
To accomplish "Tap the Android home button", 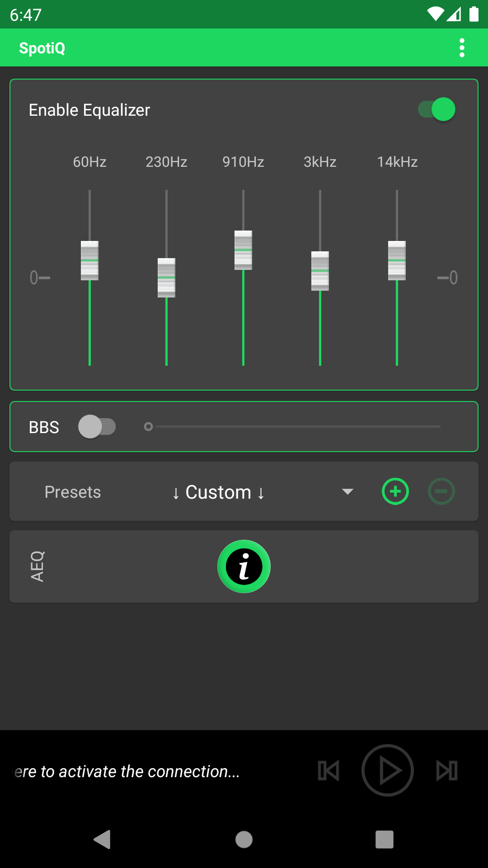I will (244, 840).
